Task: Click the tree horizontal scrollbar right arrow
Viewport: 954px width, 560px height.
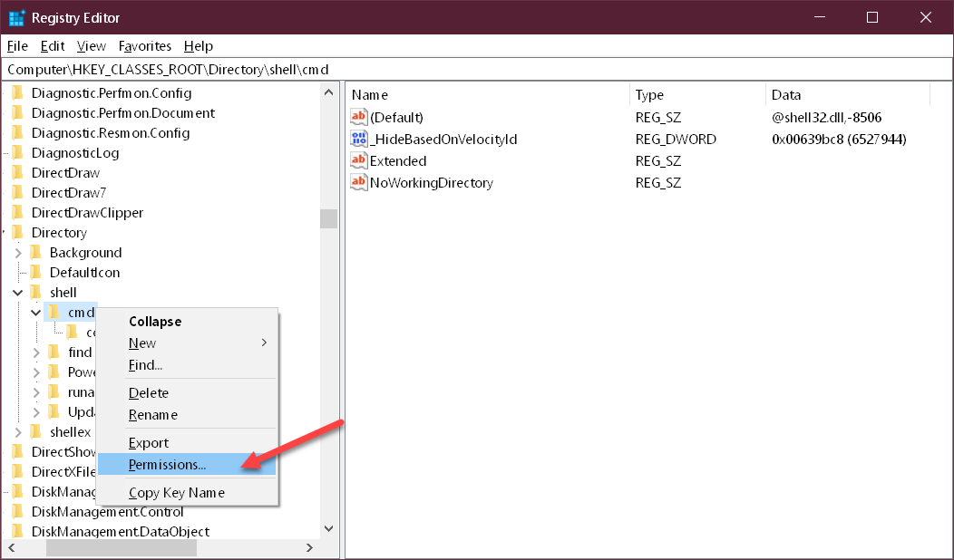Action: [309, 548]
